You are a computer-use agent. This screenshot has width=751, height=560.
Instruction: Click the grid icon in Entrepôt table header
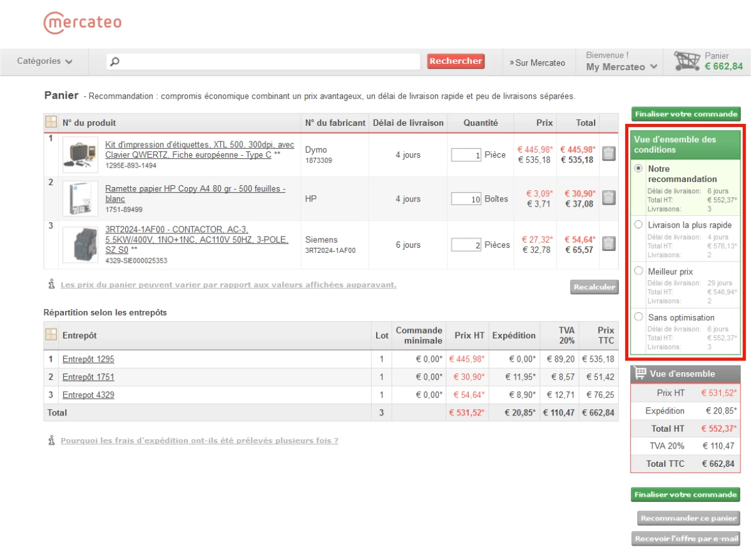click(51, 335)
